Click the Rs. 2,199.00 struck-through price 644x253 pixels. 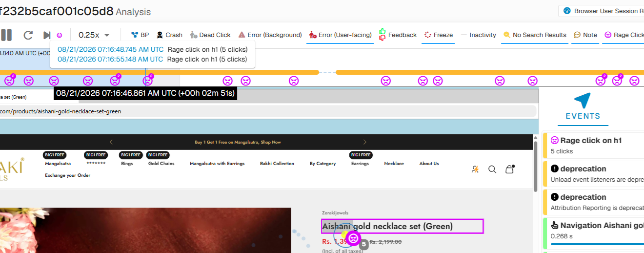[x=385, y=242]
